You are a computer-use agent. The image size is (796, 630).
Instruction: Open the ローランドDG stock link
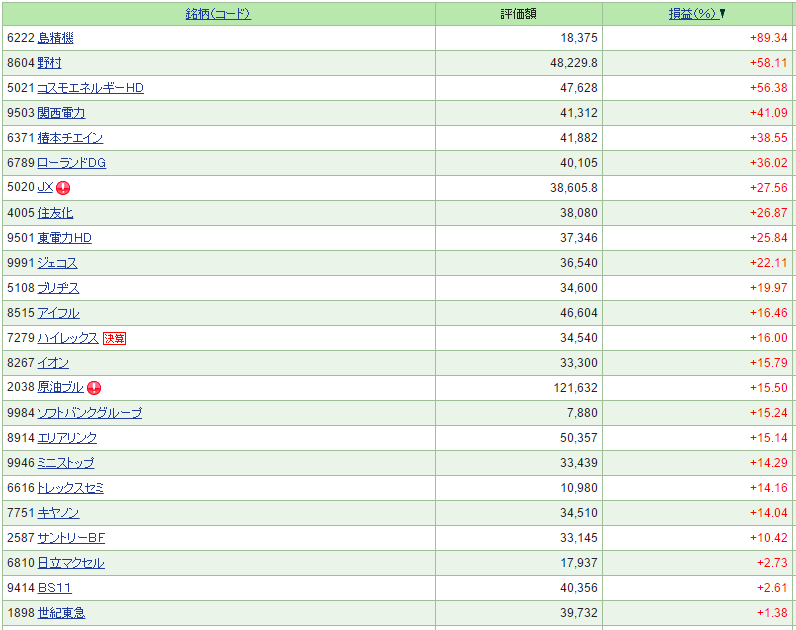pos(72,163)
